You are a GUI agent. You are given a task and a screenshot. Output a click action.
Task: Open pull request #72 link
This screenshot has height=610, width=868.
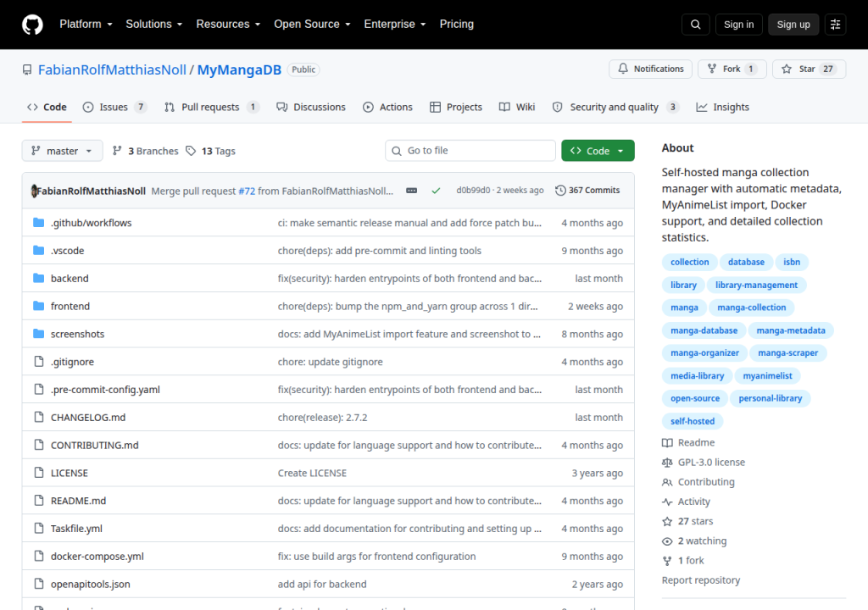[247, 191]
